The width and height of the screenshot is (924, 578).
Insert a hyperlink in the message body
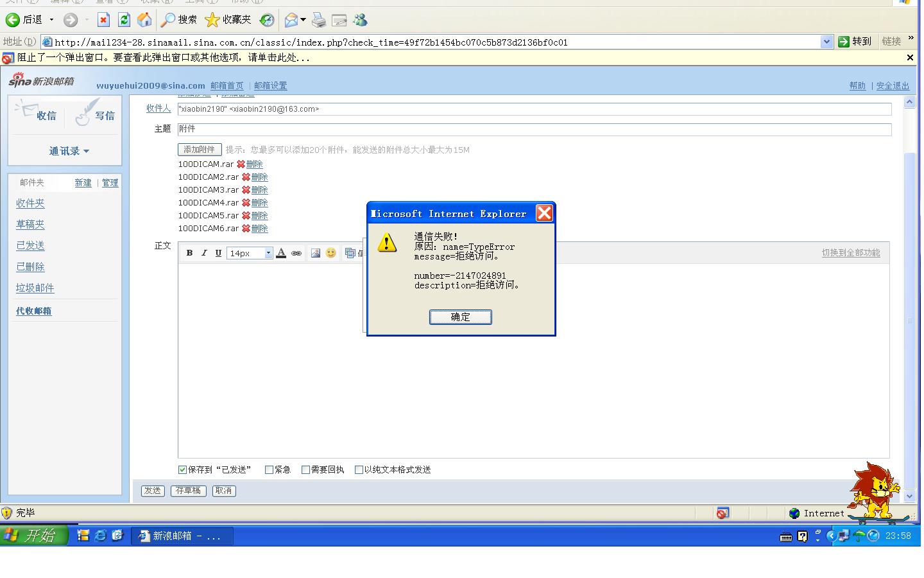[x=296, y=253]
